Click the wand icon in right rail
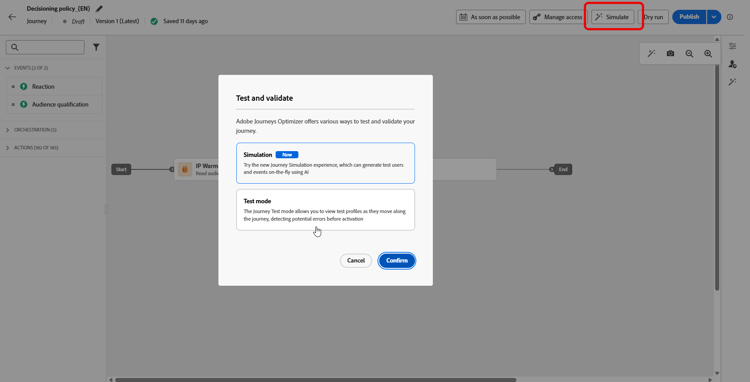This screenshot has height=382, width=750. [732, 82]
